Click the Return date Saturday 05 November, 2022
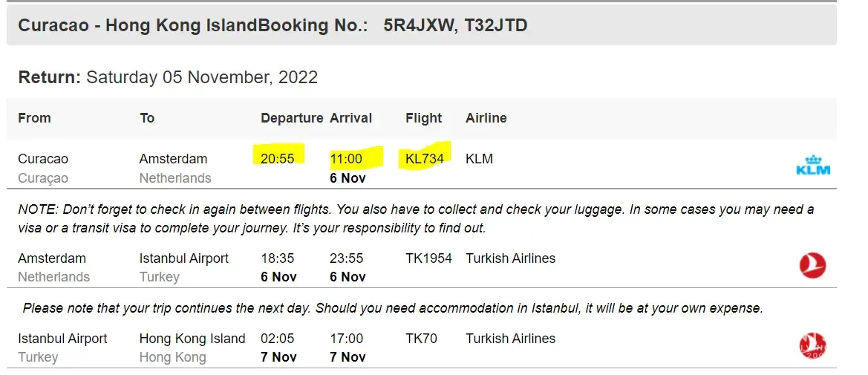This screenshot has height=375, width=868. pyautogui.click(x=202, y=77)
